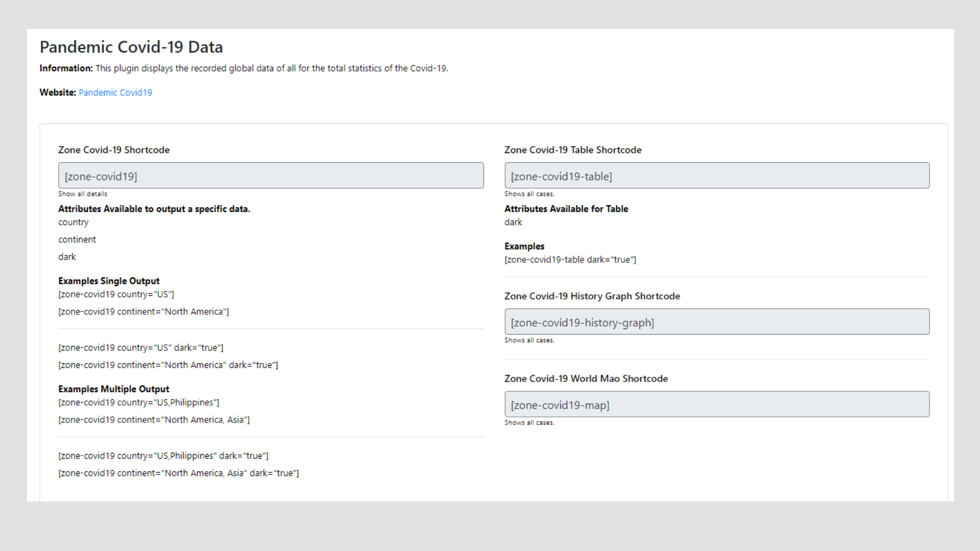Click the [zone-covid19-table dark="true"] example text

[570, 260]
